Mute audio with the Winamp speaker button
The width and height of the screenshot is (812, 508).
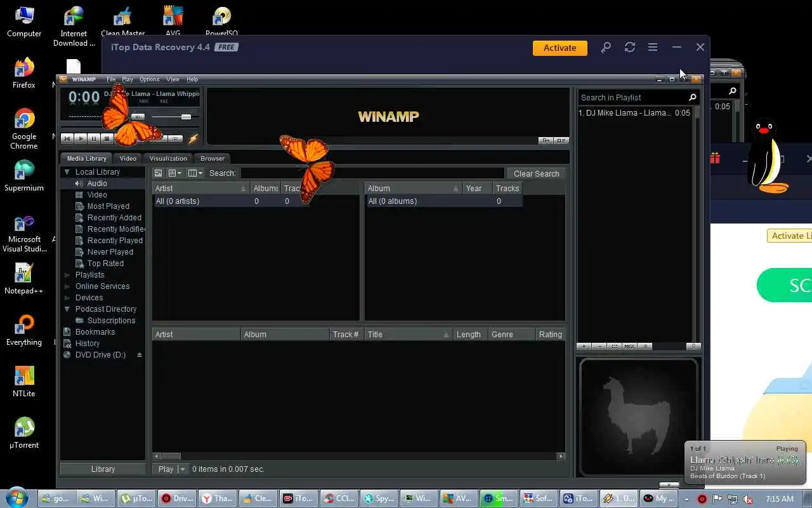pos(138,117)
